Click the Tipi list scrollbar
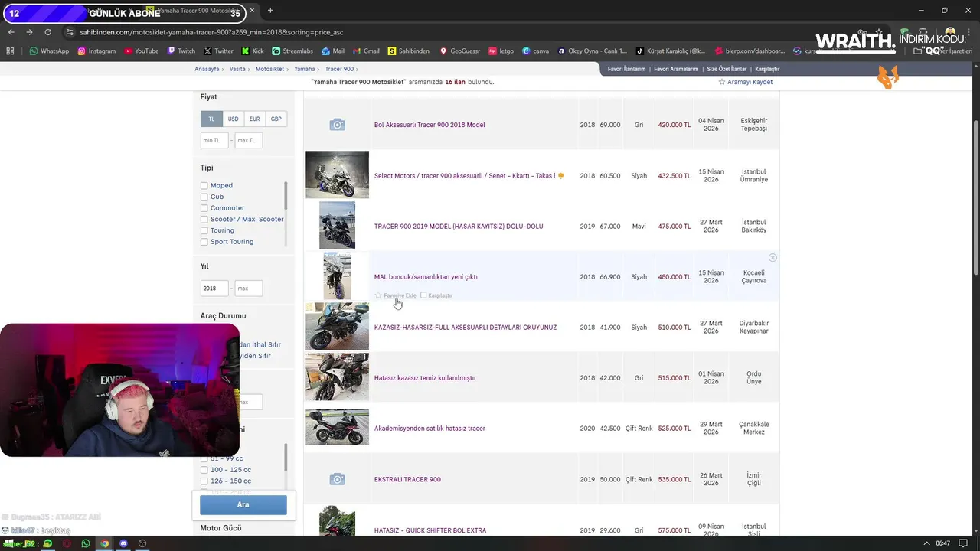The height and width of the screenshot is (551, 980). [286, 195]
